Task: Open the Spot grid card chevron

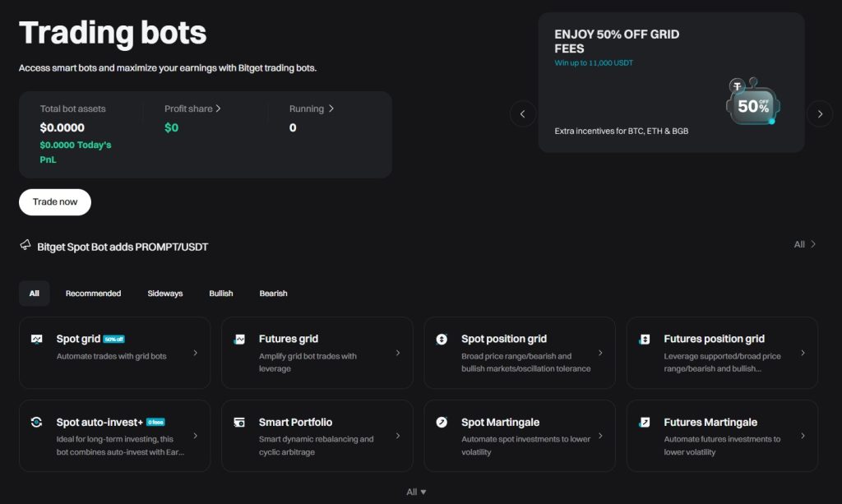Action: (x=196, y=353)
